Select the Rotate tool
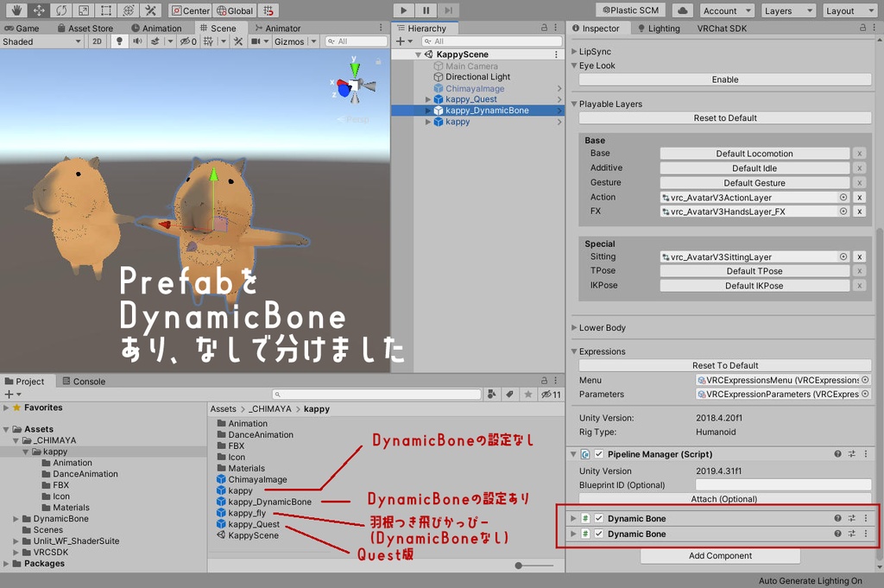 [61, 10]
